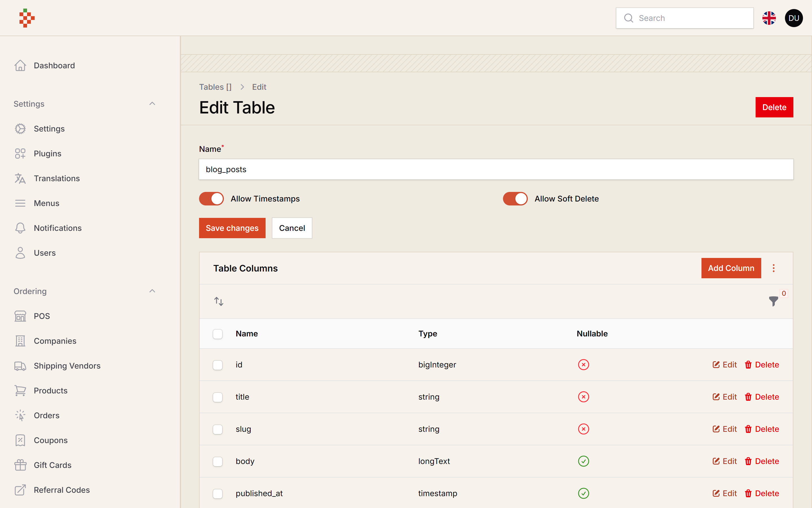This screenshot has height=508, width=812.
Task: Click the POS storefront icon
Action: click(x=20, y=316)
